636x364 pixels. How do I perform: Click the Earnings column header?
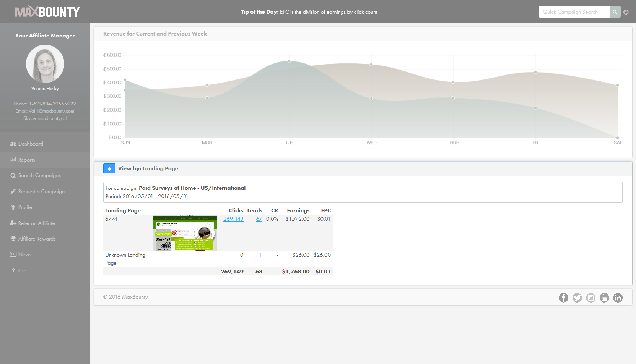pos(298,210)
